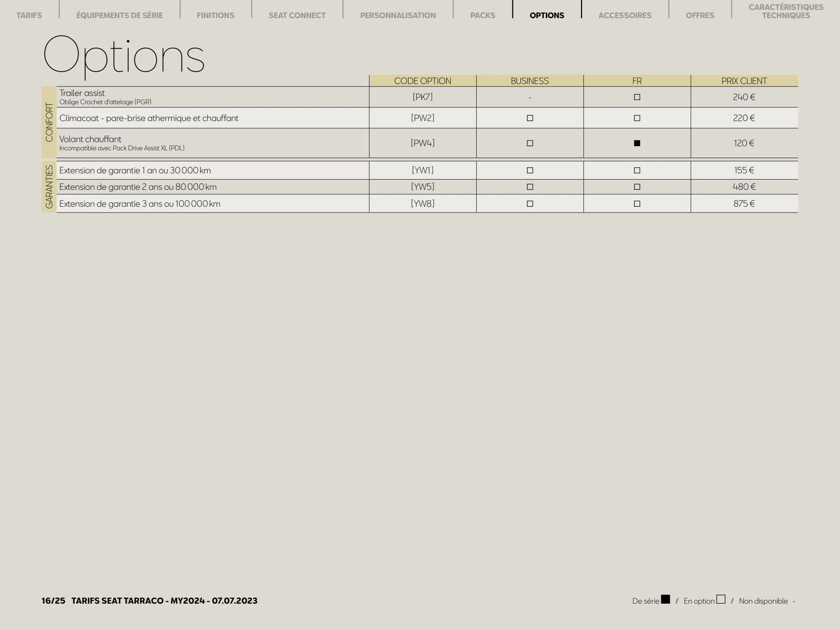Click BUSINESS box for 3 ans garantie
This screenshot has width=840, height=630.
point(530,204)
